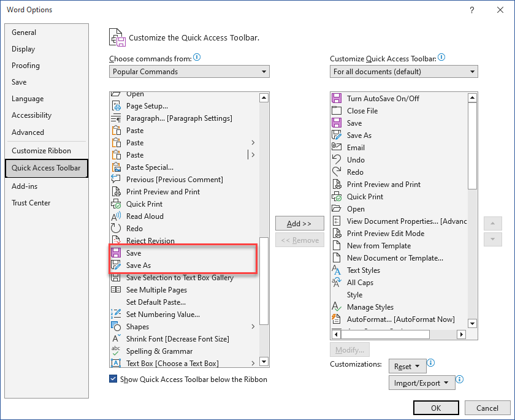Click the Spelling & Grammar icon
The width and height of the screenshot is (515, 420).
click(116, 351)
